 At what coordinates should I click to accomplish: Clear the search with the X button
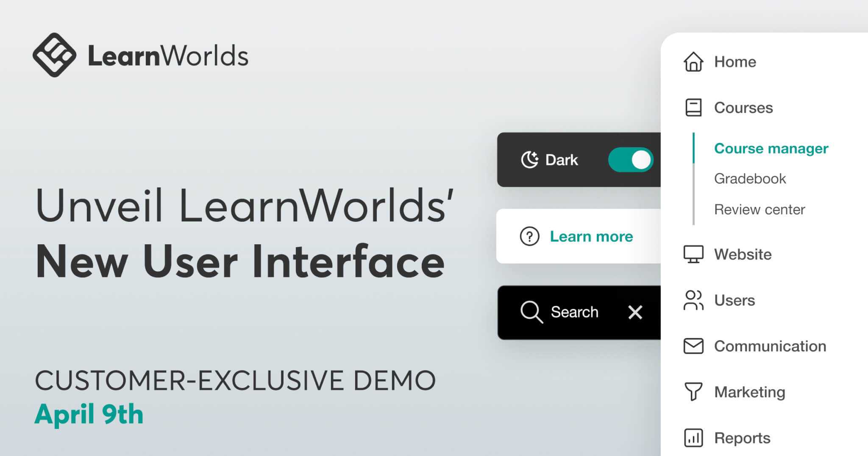[635, 312]
